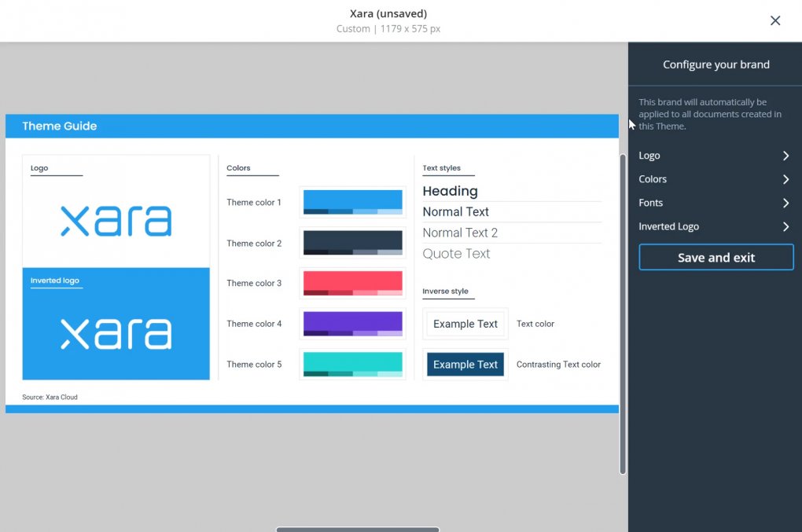Viewport: 802px width, 532px height.
Task: Click the Text color label
Action: click(x=535, y=324)
